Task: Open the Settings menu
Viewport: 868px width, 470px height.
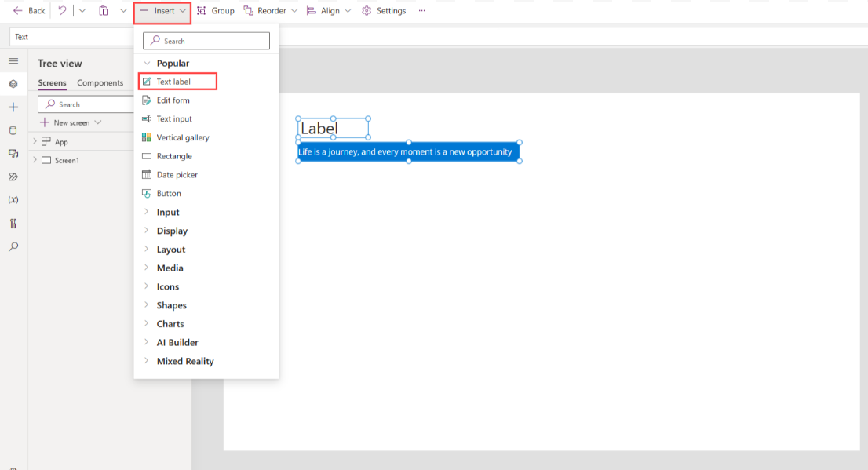Action: coord(383,10)
